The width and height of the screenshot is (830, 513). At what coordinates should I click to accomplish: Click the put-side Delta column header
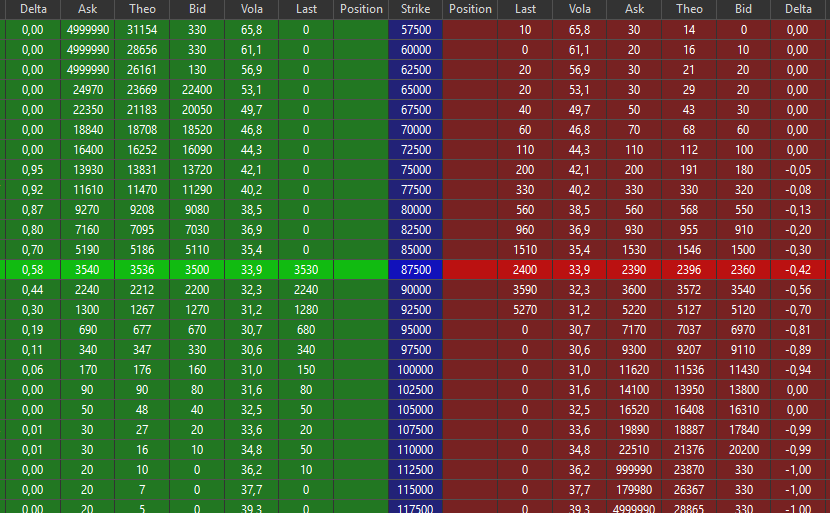click(x=798, y=9)
